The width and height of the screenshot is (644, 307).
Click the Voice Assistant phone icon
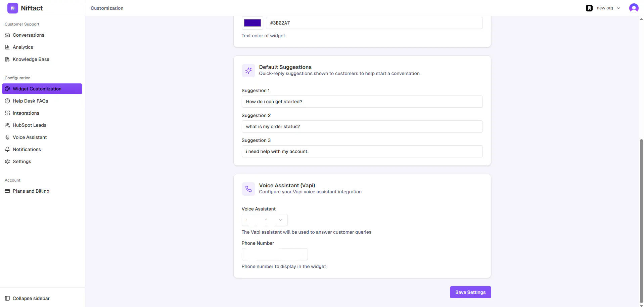coord(248,189)
